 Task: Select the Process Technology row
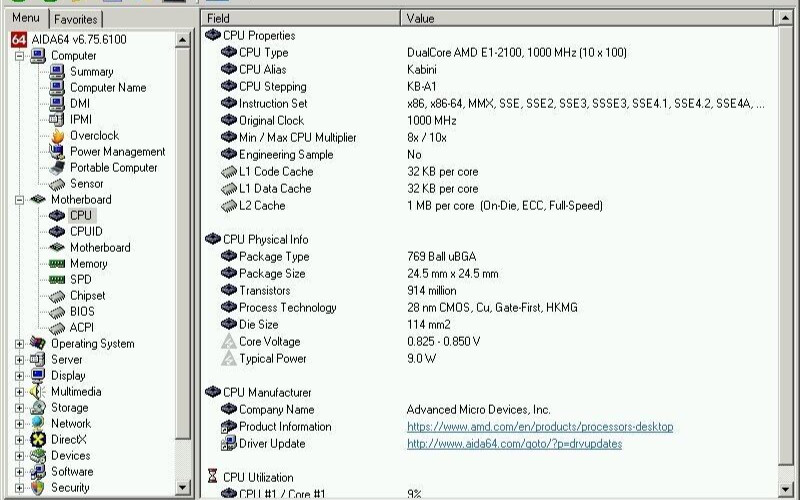490,308
